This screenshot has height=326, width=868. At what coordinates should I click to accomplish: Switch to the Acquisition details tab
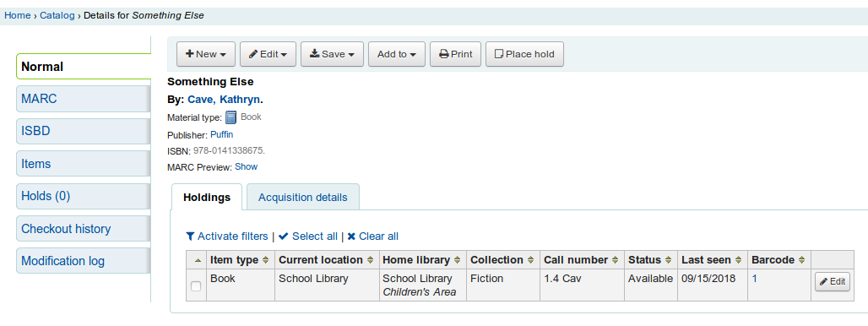(303, 197)
